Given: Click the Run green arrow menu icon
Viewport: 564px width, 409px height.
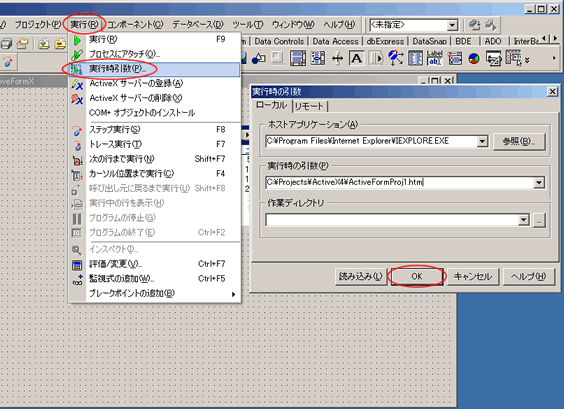Looking at the screenshot, I should click(77, 40).
